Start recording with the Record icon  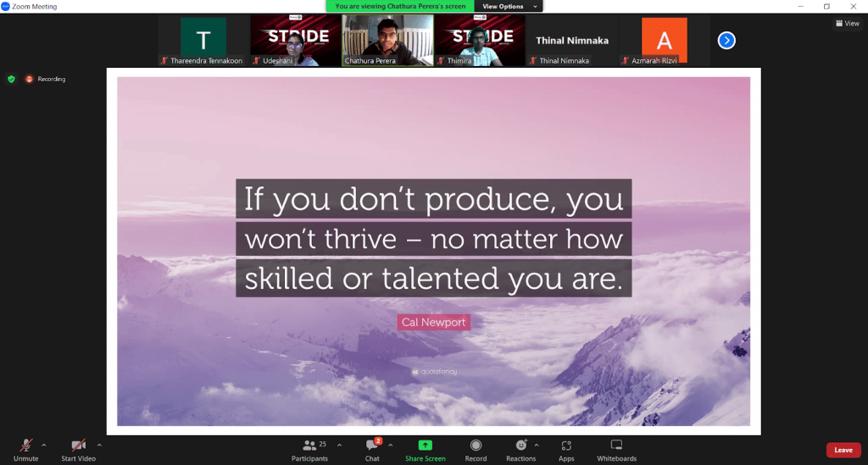point(476,446)
